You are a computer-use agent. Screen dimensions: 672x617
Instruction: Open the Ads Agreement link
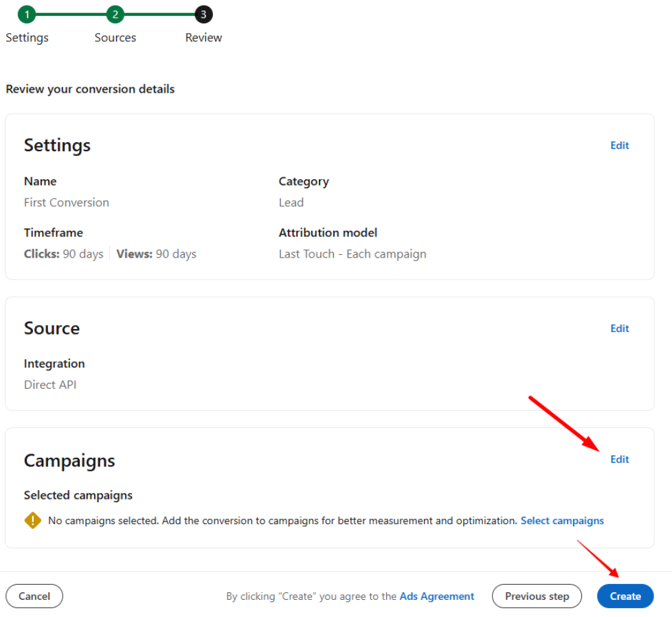pyautogui.click(x=437, y=596)
